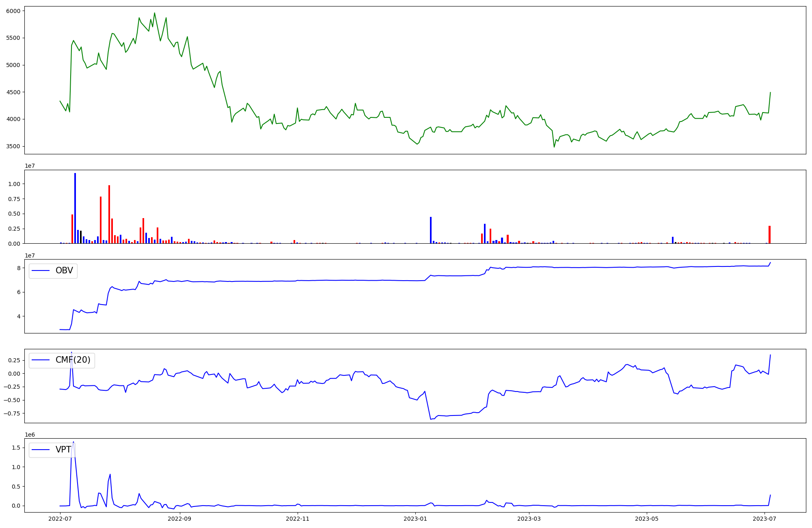Click the OBV legend label
The image size is (812, 528).
pos(64,271)
